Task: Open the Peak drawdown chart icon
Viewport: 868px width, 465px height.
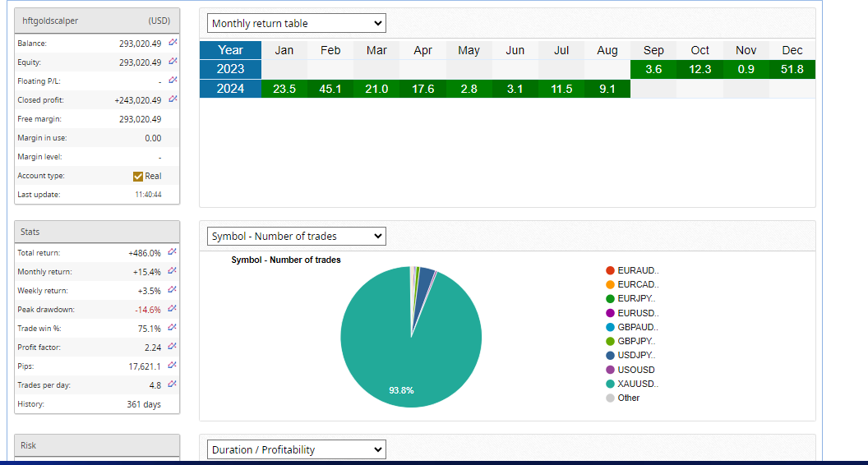Action: click(x=173, y=310)
